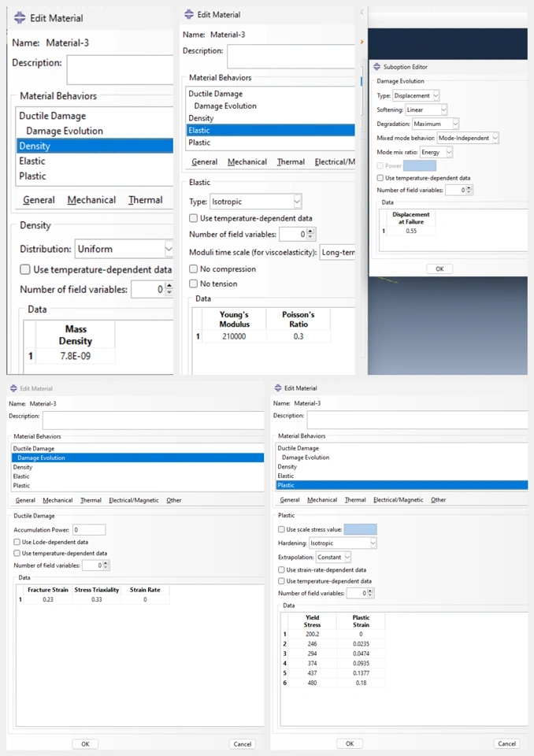Open the Moduli time scale dropdown
Image resolution: width=534 pixels, height=756 pixels.
(337, 252)
